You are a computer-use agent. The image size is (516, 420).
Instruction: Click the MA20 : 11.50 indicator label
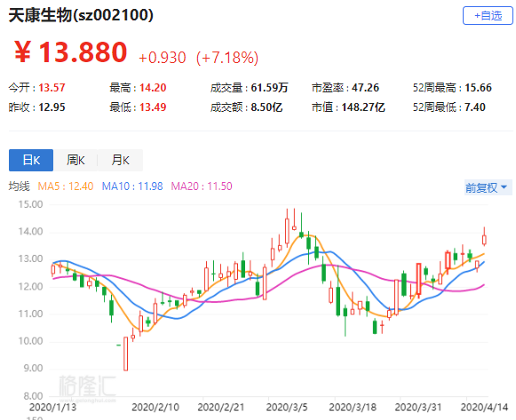[202, 186]
